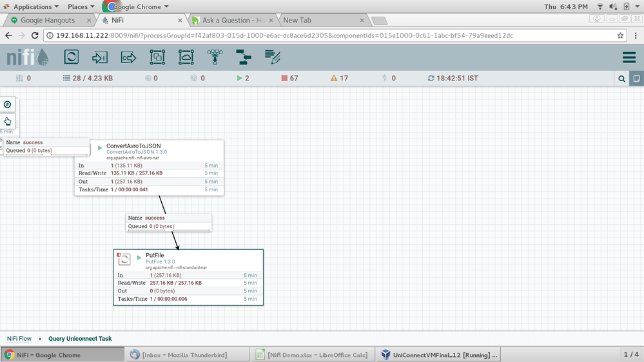
Task: Click the Output Port toolbar icon
Action: pyautogui.click(x=128, y=57)
